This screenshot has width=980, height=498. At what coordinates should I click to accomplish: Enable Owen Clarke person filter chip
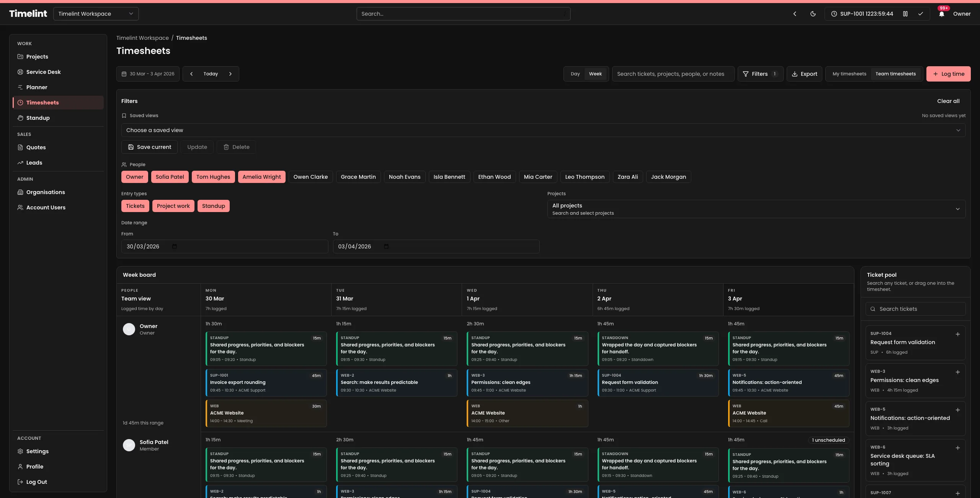coord(311,177)
